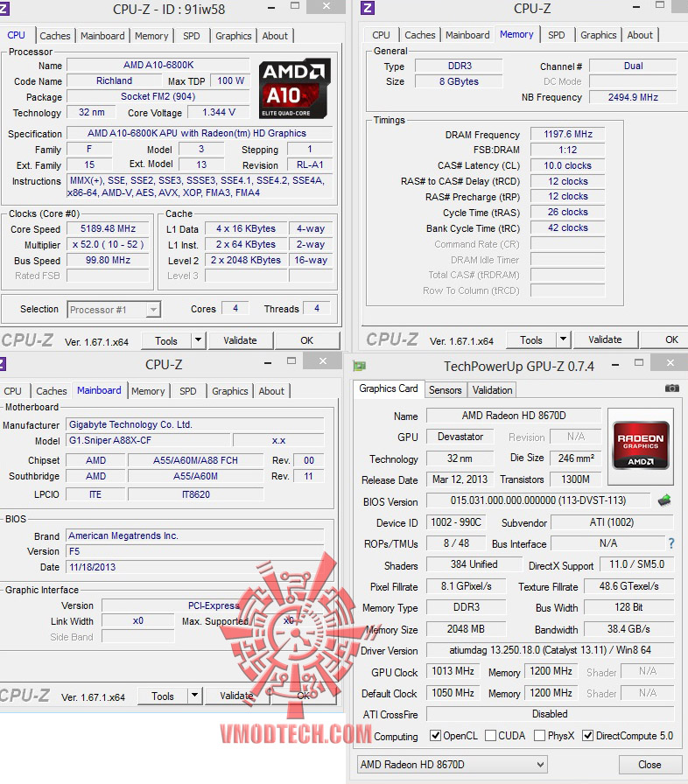Select SPD tab in the Memory window
This screenshot has width=688, height=784.
[x=557, y=35]
